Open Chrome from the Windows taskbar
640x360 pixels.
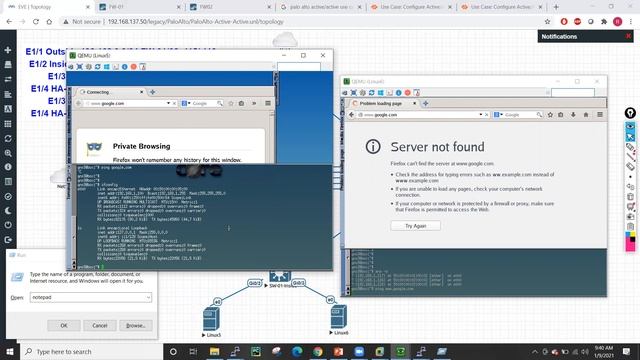(x=318, y=351)
